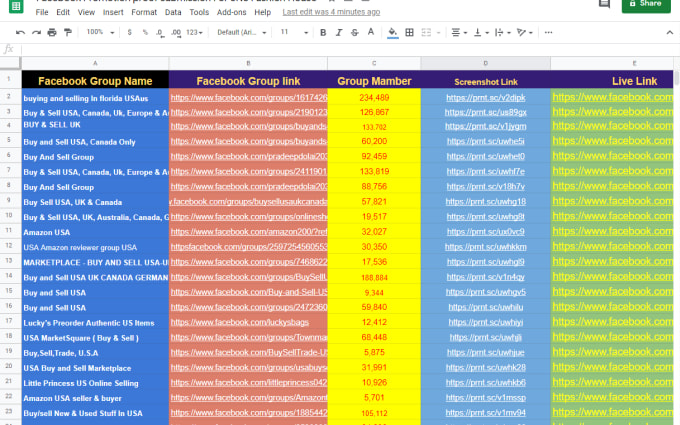Open the Format menu
The image size is (680, 425).
144,12
